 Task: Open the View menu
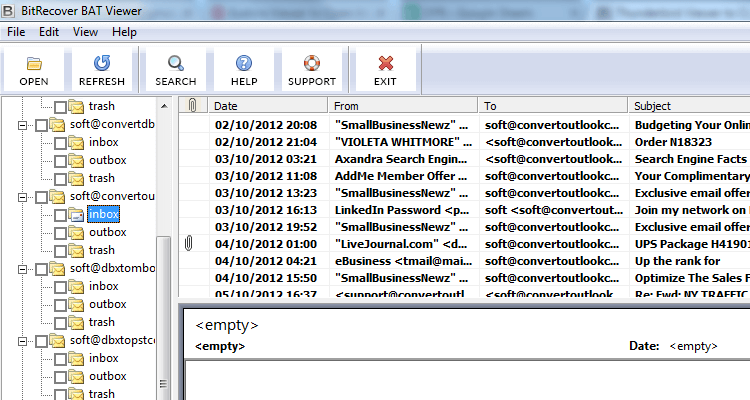point(85,32)
